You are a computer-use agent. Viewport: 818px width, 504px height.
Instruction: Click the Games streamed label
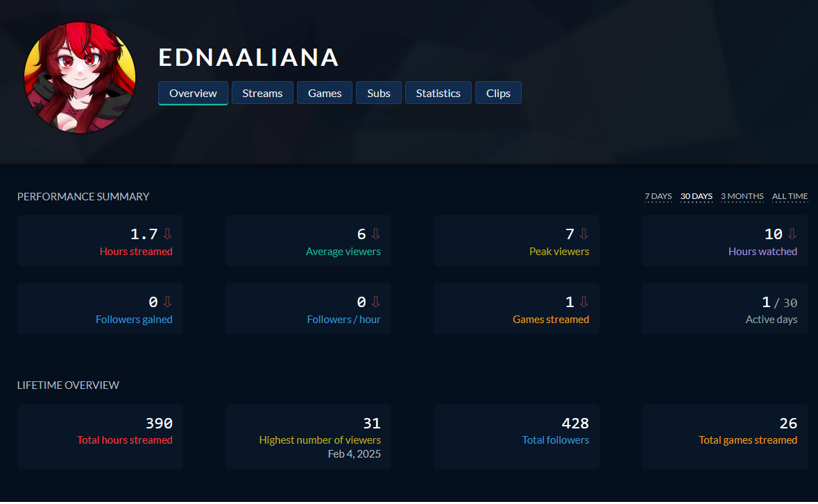tap(551, 320)
